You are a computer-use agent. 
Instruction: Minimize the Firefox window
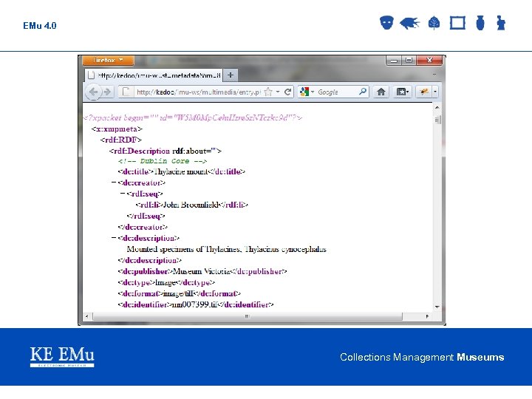[394, 61]
